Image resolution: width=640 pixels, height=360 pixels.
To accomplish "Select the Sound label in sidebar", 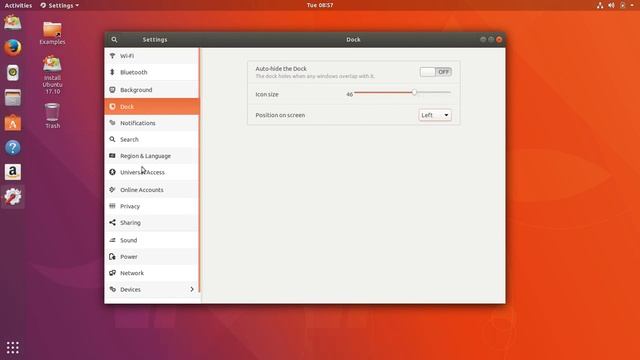I will point(129,240).
